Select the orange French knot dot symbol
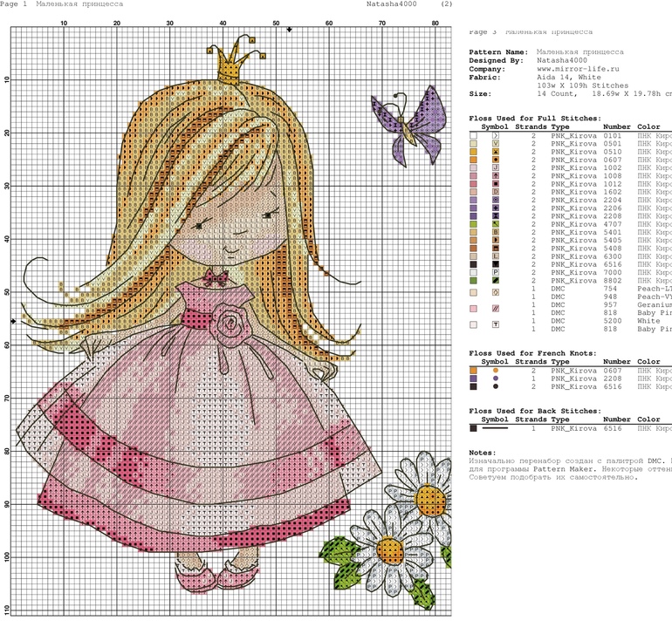 (x=496, y=371)
